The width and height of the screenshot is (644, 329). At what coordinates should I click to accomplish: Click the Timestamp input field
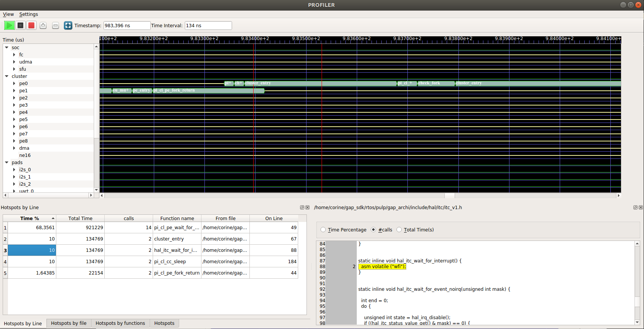(x=127, y=25)
